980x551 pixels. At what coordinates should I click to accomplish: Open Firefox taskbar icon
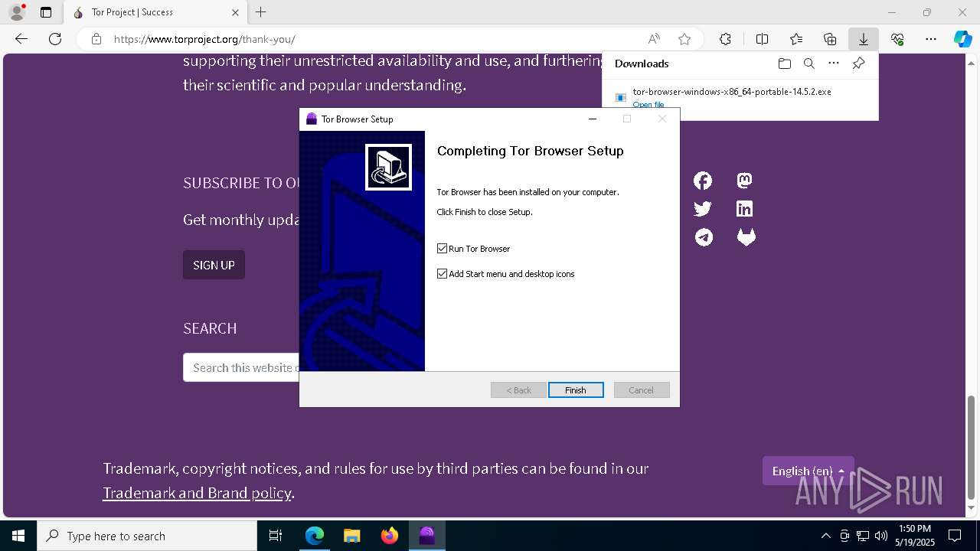click(x=390, y=536)
